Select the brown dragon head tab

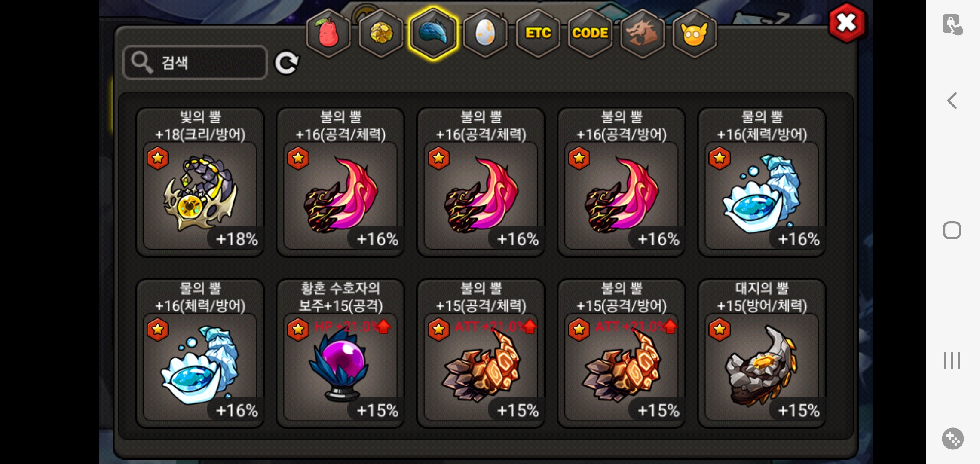click(642, 34)
